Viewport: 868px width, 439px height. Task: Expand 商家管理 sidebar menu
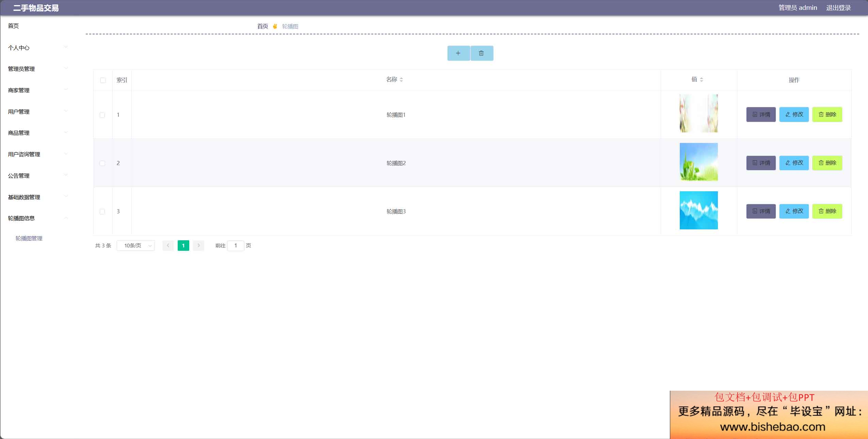click(37, 90)
